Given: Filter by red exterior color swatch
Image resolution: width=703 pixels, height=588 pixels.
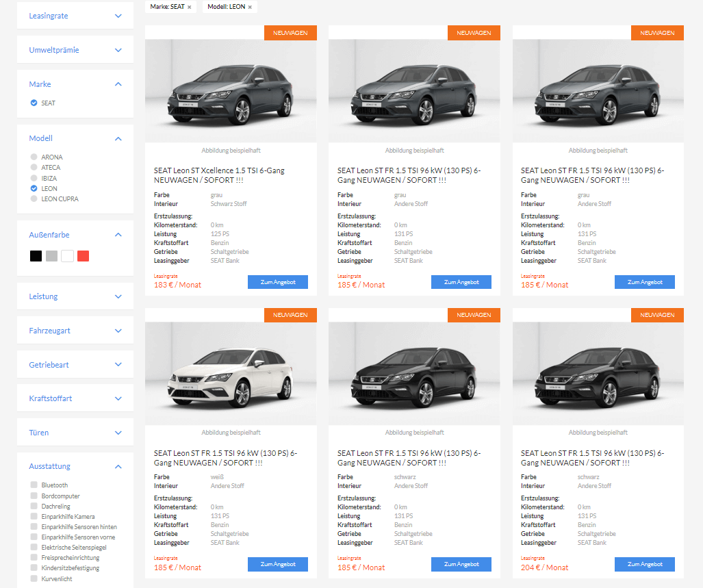Looking at the screenshot, I should [83, 256].
